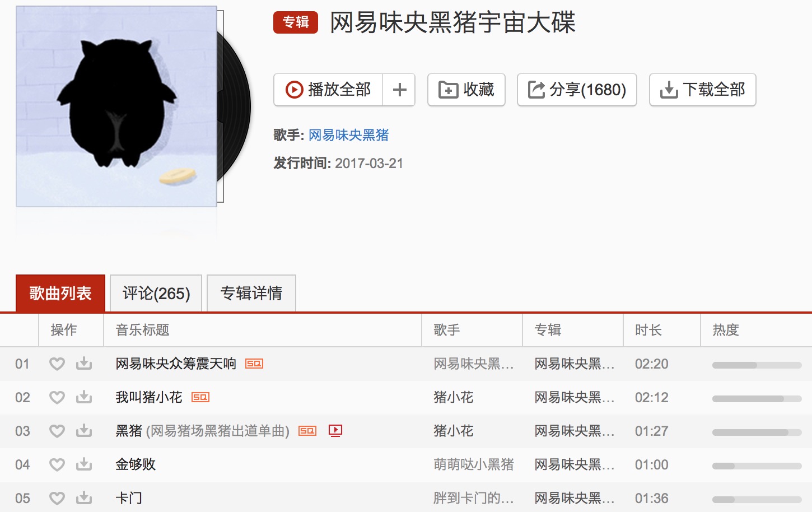Switch to 评论(265) tab
This screenshot has height=512, width=812.
tap(156, 293)
